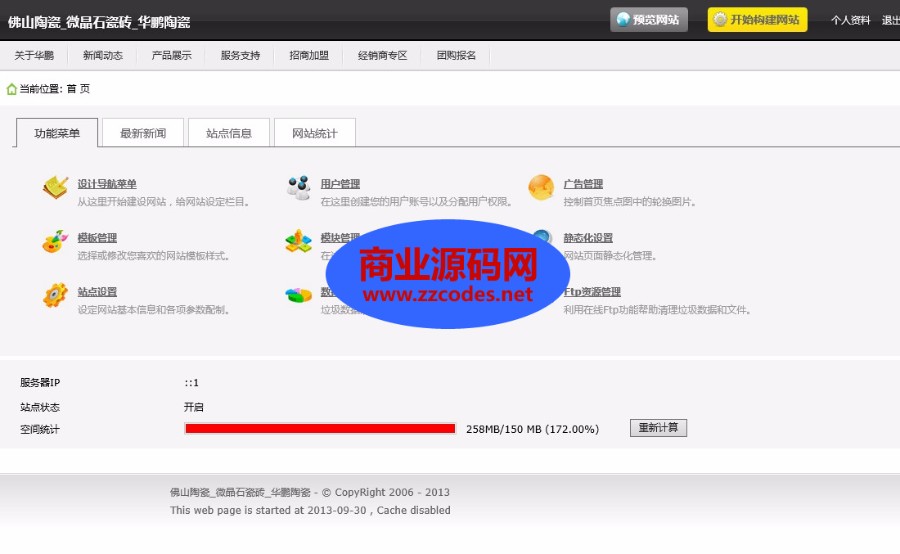The image size is (900, 554).
Task: Click the 用户管理 people icon
Action: 298,187
